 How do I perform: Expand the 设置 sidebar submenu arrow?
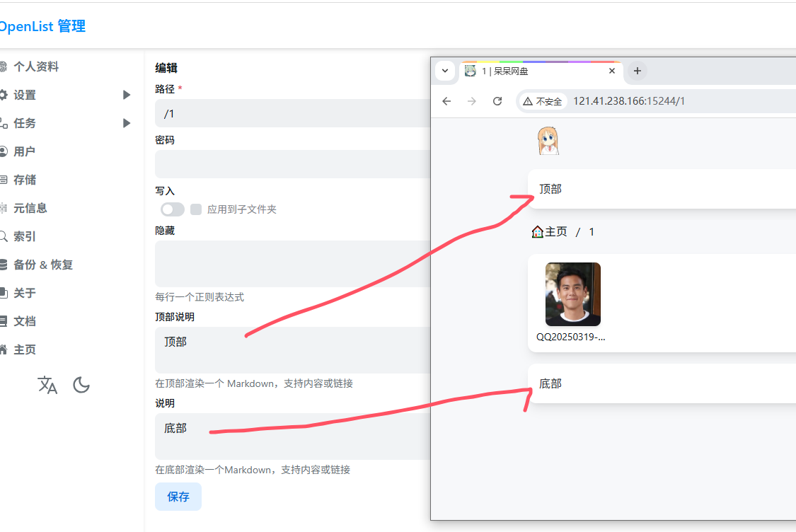tap(127, 95)
